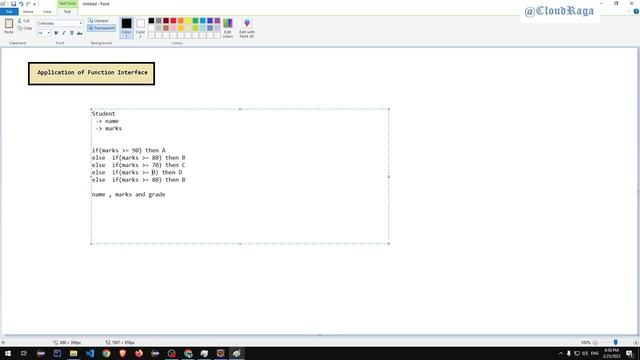Pick the orange color swatch

[181, 21]
